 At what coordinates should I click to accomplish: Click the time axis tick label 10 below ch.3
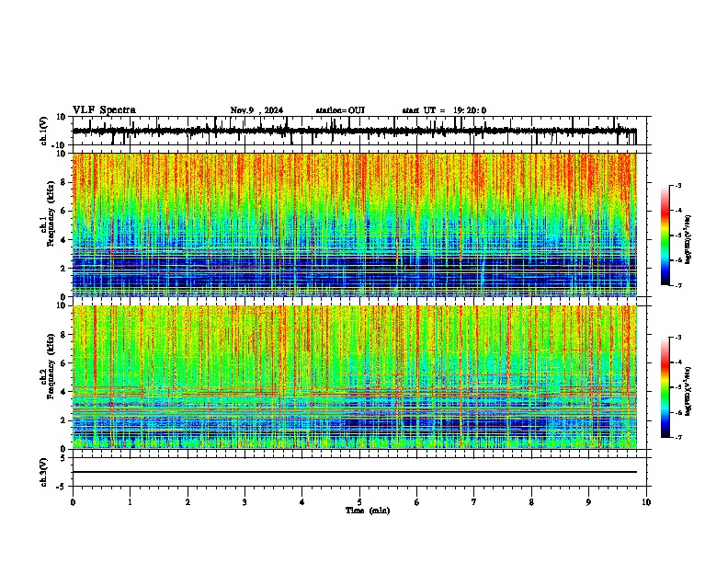point(646,502)
